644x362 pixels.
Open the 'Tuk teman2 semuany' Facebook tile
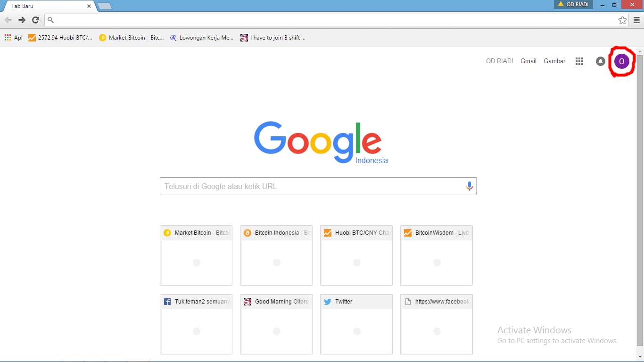pos(196,324)
